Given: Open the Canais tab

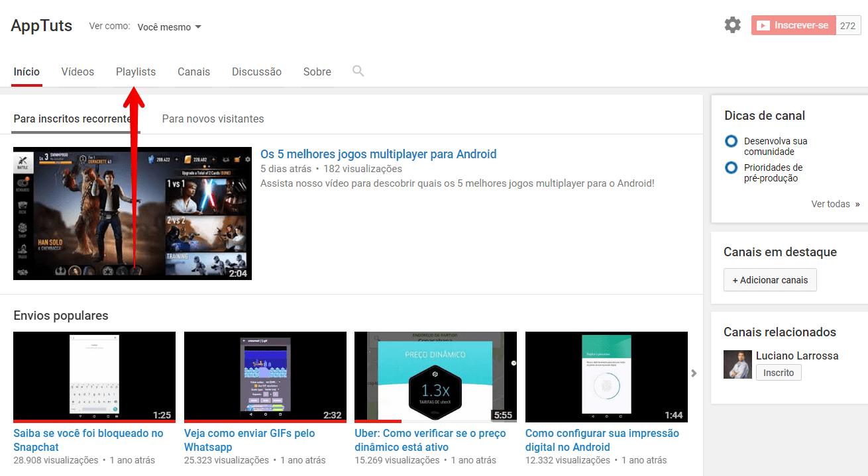Looking at the screenshot, I should pos(193,71).
